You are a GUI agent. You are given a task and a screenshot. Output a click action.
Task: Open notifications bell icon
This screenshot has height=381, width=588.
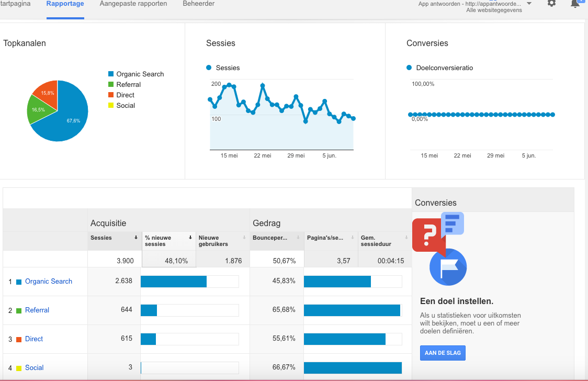(x=575, y=3)
